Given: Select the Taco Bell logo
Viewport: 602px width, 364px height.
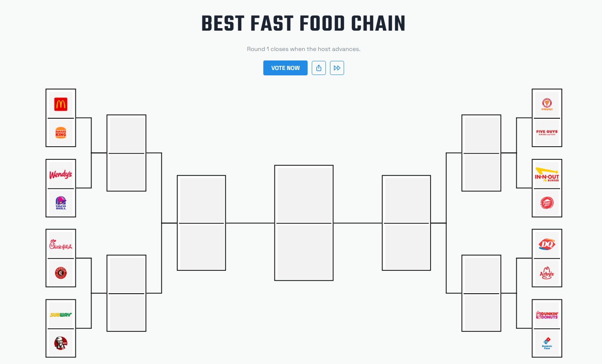Looking at the screenshot, I should (x=61, y=203).
